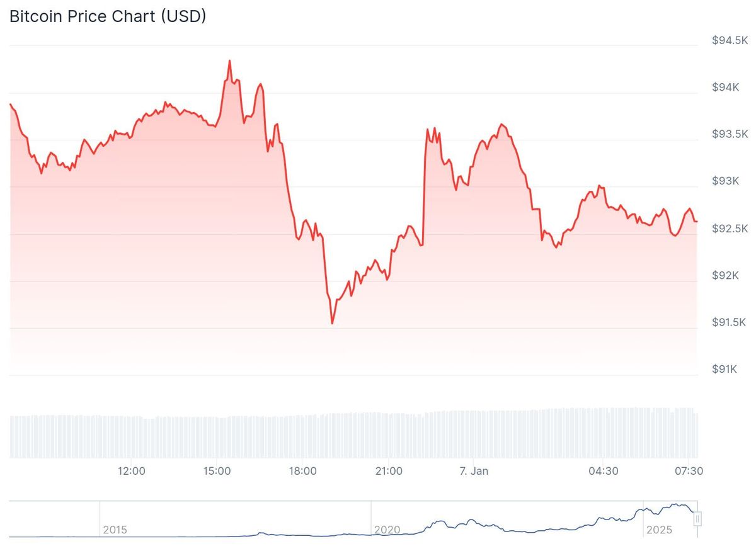Viewport: 756px width, 551px height.
Task: Select the 21:00 time axis label
Action: pyautogui.click(x=389, y=470)
